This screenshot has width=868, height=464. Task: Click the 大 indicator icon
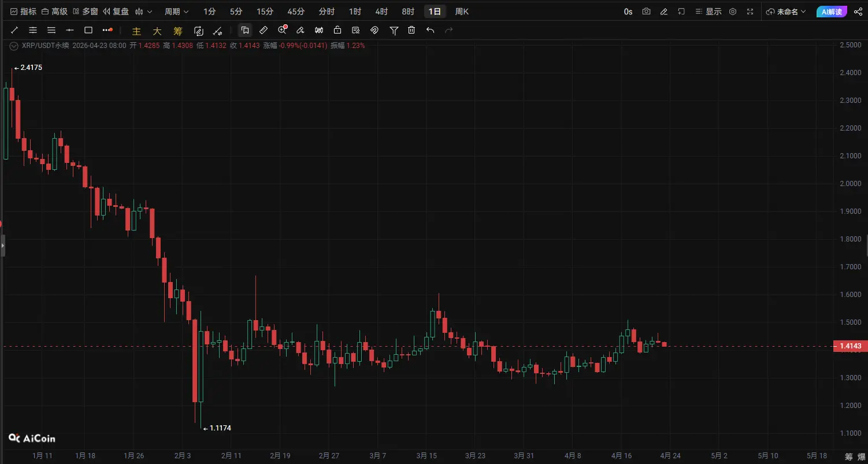point(157,31)
